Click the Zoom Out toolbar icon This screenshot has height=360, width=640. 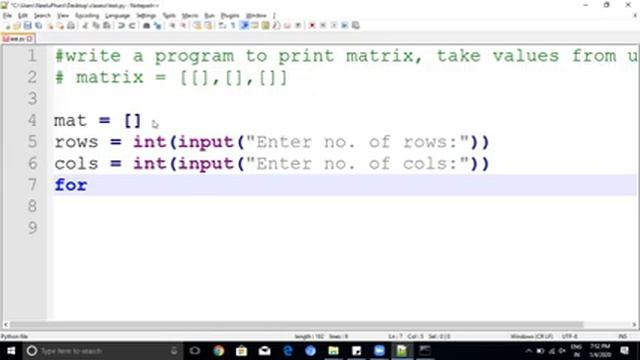[184, 25]
